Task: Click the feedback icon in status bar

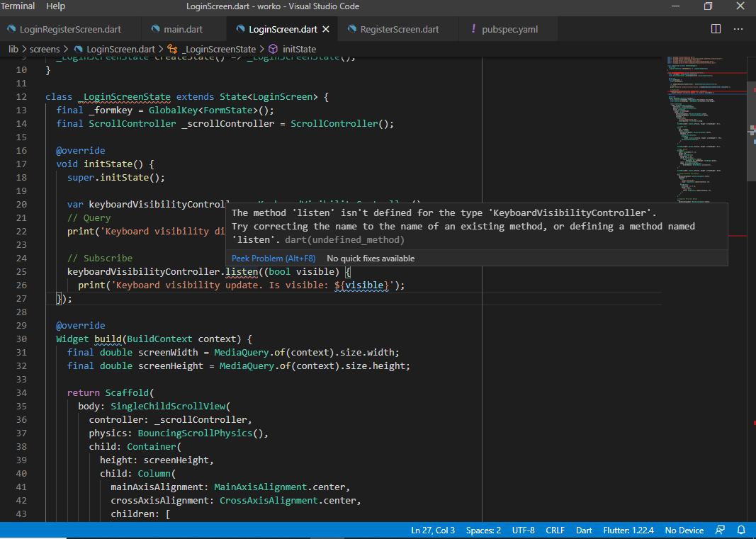Action: click(720, 530)
